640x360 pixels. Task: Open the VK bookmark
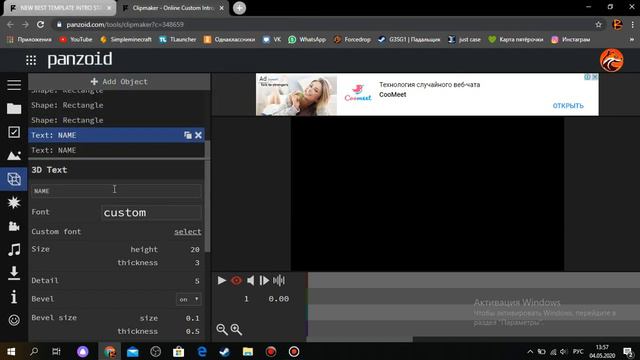point(272,40)
